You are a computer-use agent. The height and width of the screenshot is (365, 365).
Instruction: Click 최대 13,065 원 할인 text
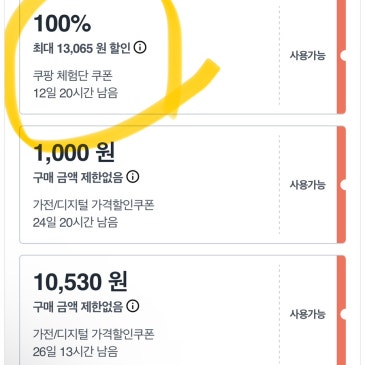(x=82, y=48)
